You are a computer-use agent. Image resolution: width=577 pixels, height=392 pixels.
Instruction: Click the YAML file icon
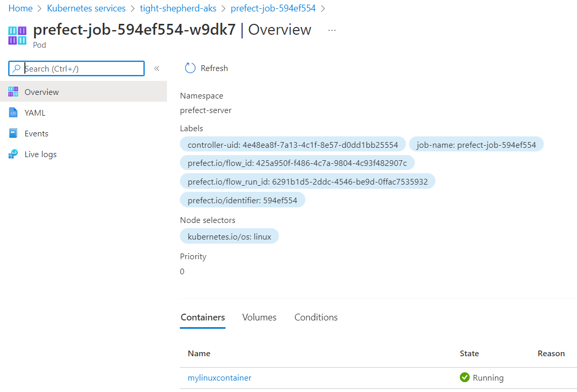pyautogui.click(x=13, y=113)
